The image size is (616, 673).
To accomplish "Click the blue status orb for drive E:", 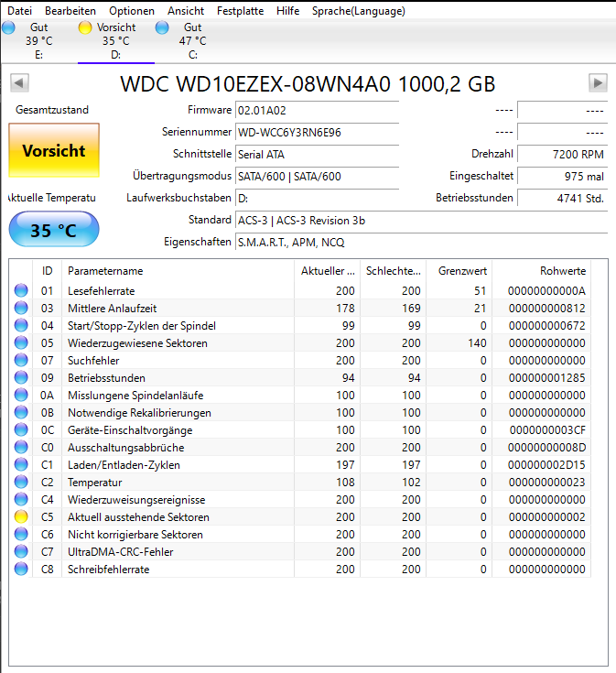I will click(x=8, y=27).
